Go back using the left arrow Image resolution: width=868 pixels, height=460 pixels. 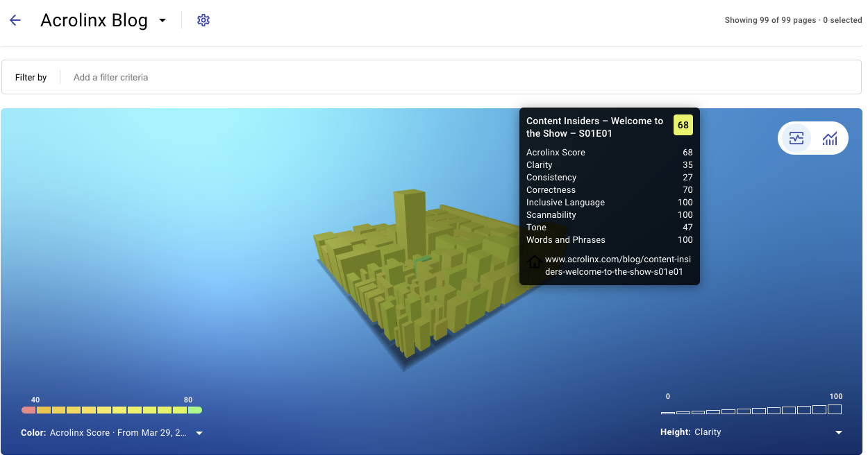(15, 20)
